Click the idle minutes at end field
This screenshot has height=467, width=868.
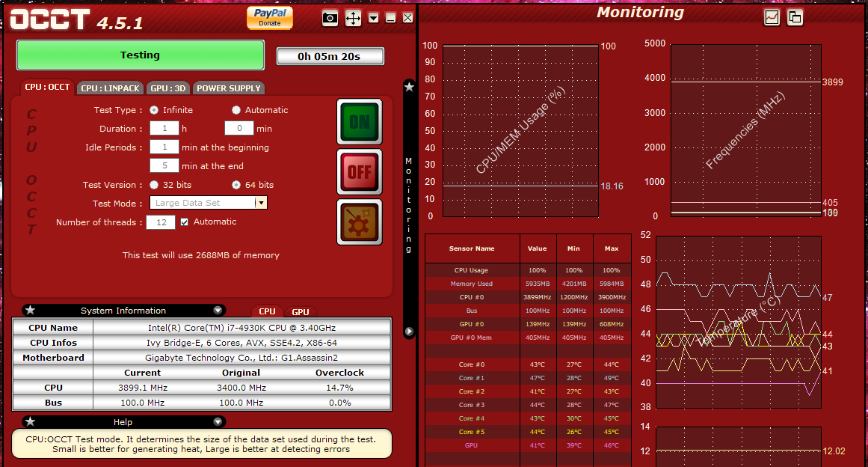coord(164,165)
